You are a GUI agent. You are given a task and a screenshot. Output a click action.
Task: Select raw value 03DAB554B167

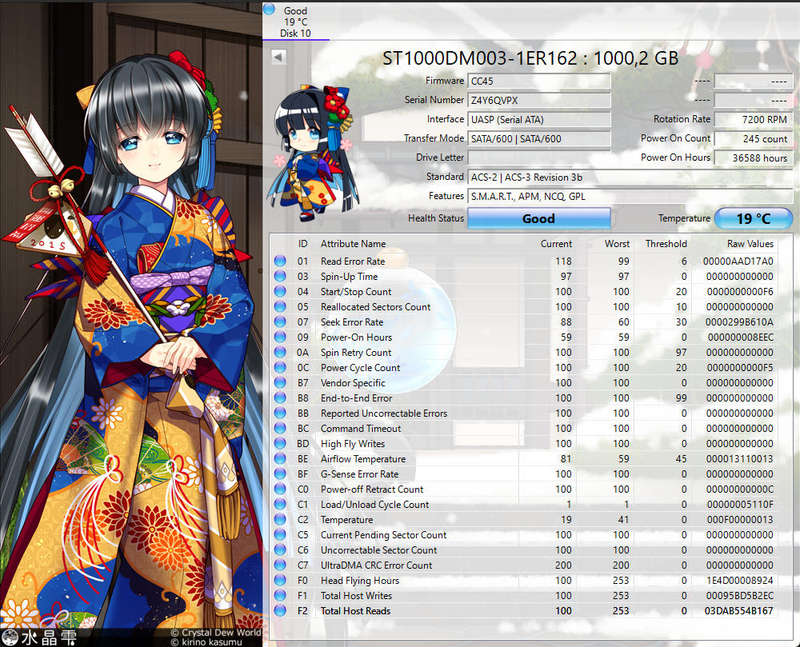739,611
